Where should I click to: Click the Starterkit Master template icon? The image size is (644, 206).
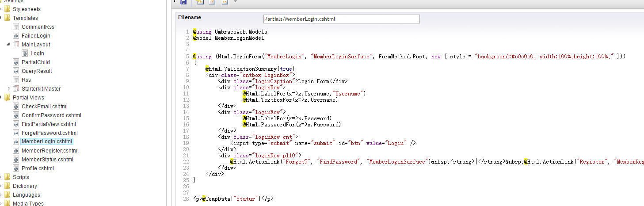coord(16,88)
